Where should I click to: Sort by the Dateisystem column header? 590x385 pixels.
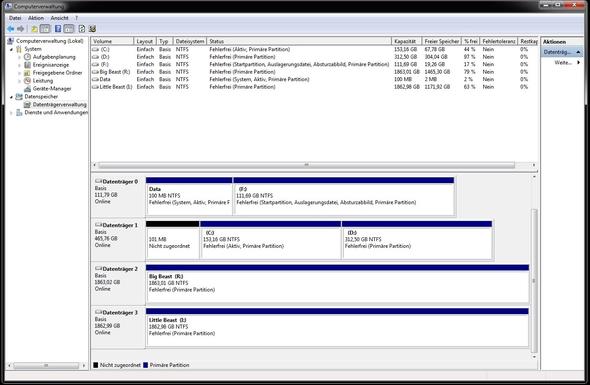190,41
